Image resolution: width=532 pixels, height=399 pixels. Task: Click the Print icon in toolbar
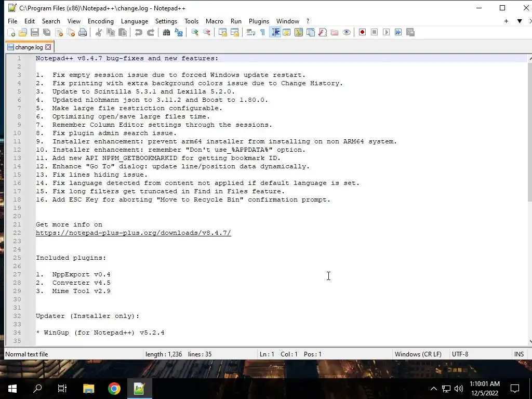(83, 32)
